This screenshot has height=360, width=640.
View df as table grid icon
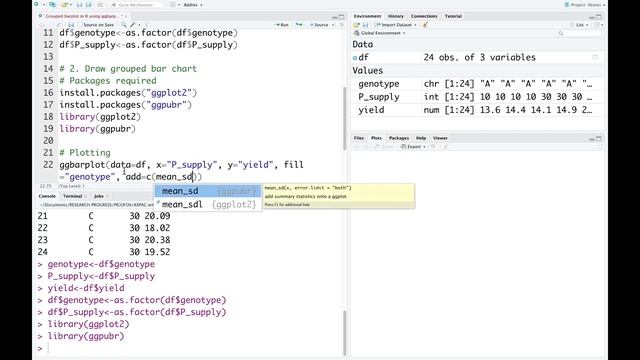click(x=595, y=58)
